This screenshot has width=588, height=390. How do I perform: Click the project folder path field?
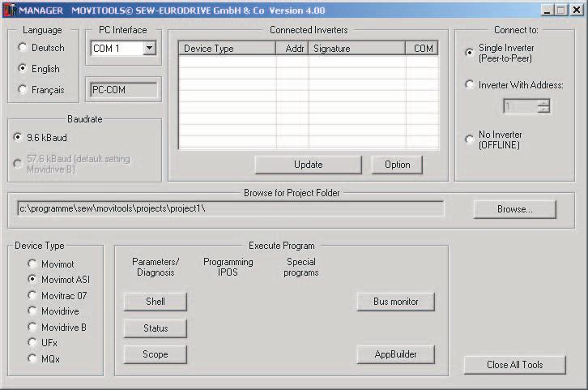coord(231,208)
